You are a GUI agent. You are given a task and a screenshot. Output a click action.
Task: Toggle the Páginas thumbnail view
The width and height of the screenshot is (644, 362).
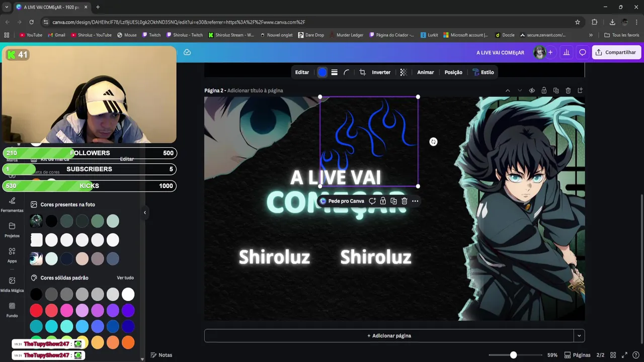pos(578,355)
